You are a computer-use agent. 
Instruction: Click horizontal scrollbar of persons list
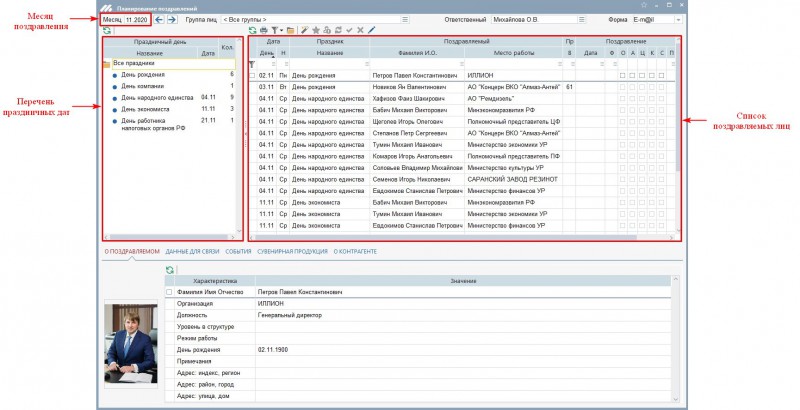(446, 237)
